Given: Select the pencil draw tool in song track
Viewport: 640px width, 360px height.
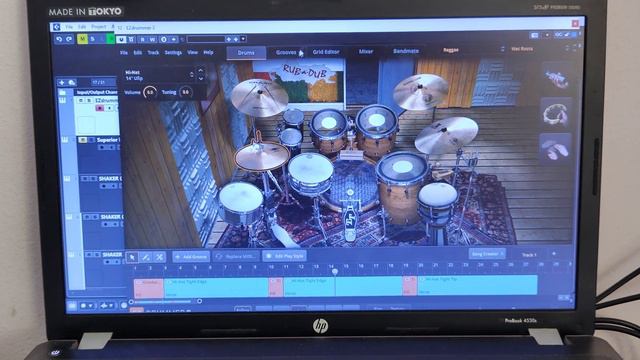Looking at the screenshot, I should coord(146,257).
